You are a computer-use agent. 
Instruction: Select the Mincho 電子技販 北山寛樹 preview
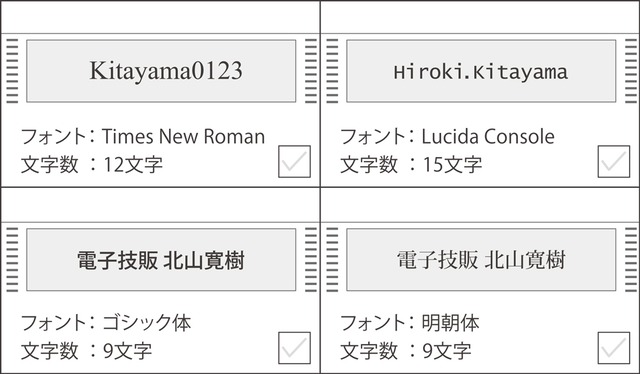coord(481,260)
